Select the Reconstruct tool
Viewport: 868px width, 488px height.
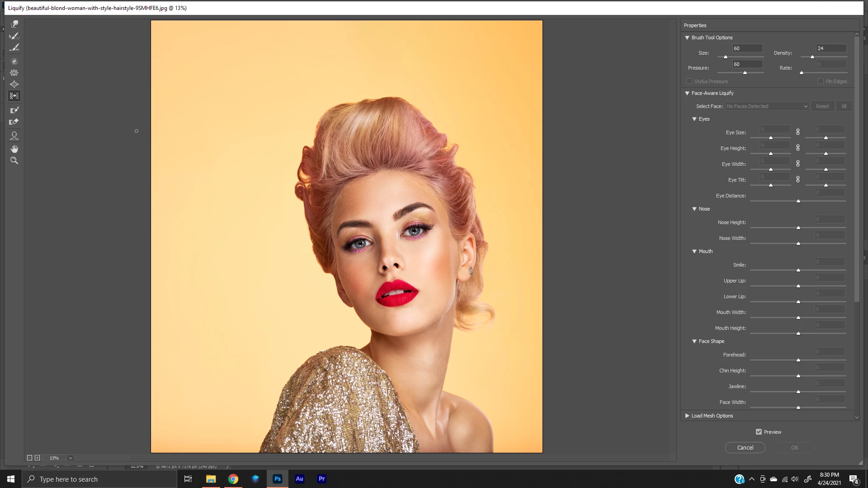click(14, 36)
